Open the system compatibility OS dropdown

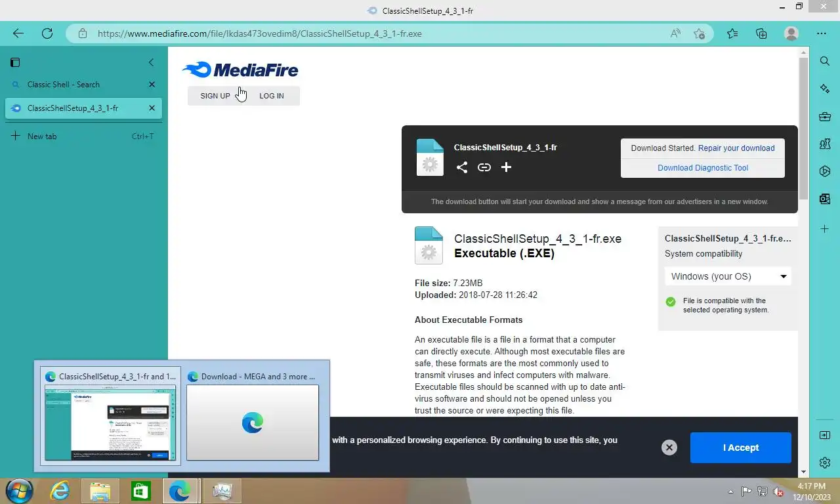(x=728, y=276)
